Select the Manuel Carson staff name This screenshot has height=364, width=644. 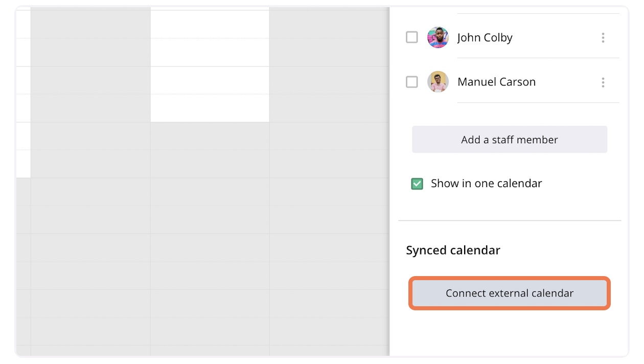(x=496, y=82)
